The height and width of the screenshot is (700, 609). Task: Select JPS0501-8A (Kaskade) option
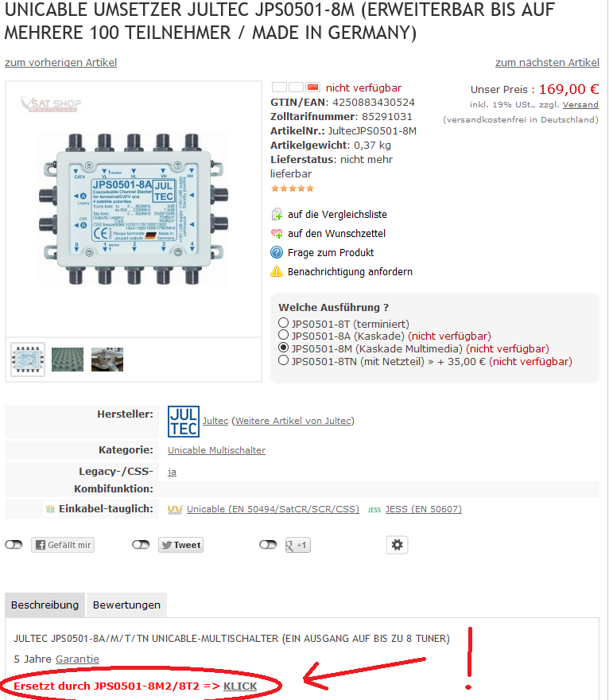click(284, 336)
